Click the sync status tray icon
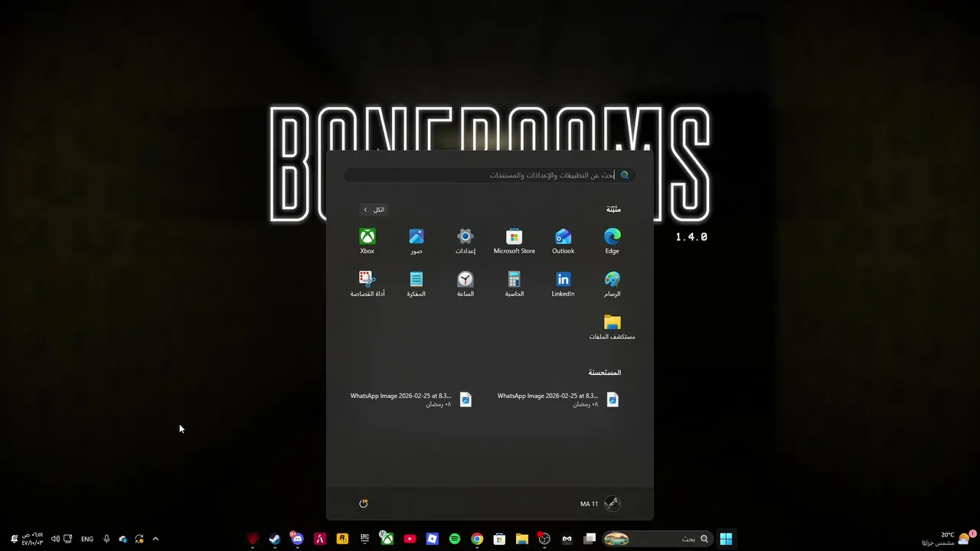The width and height of the screenshot is (980, 551). 139,539
